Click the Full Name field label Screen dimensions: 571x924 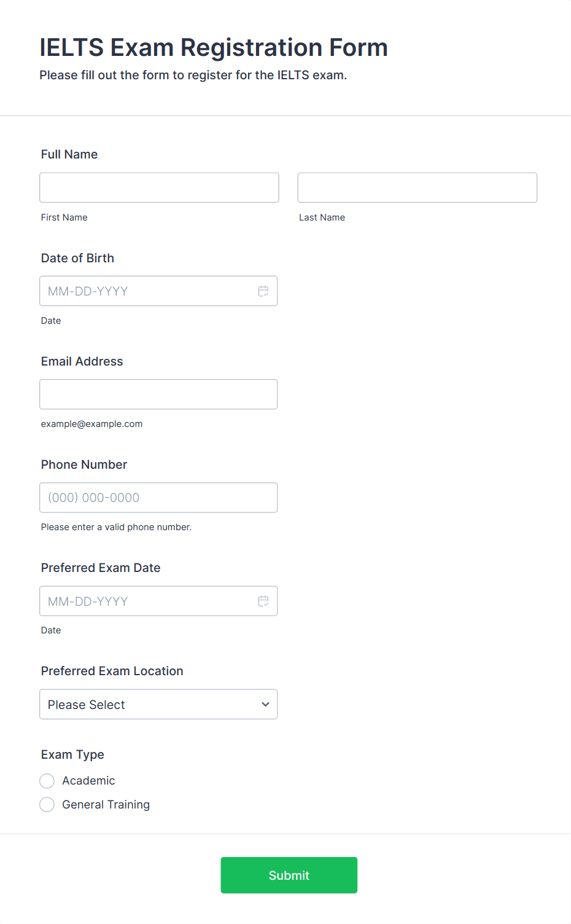click(x=69, y=154)
